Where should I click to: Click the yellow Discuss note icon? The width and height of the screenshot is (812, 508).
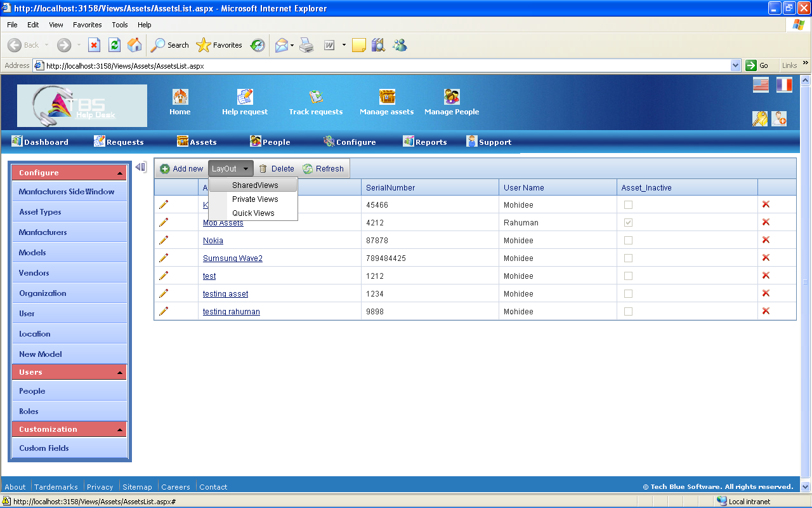[359, 45]
